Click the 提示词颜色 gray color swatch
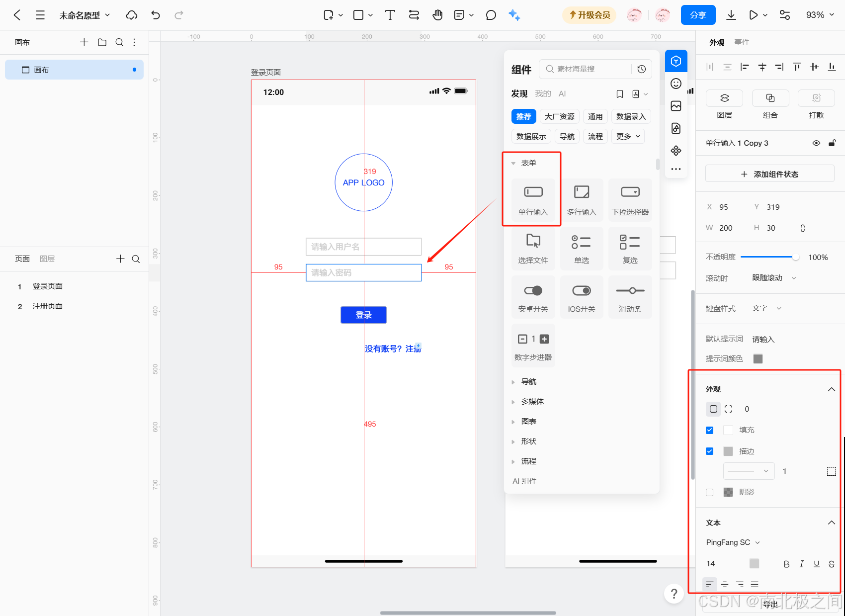The image size is (845, 616). click(x=758, y=359)
